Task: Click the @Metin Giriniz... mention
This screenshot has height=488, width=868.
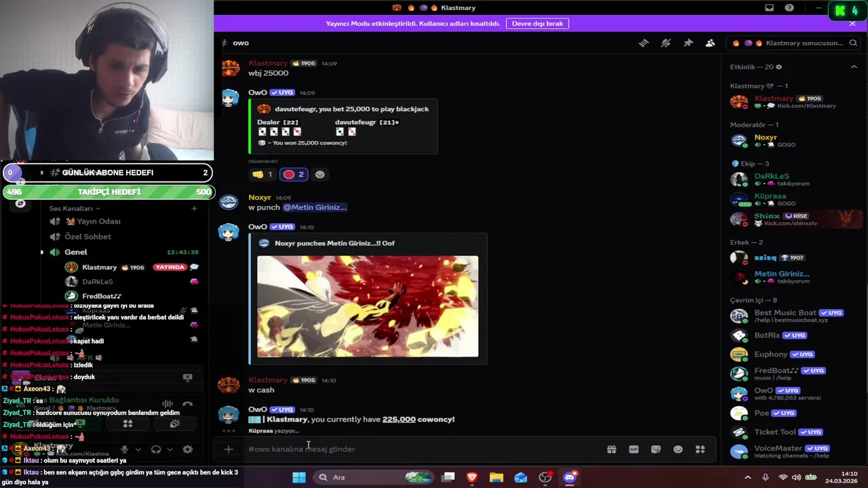Action: tap(315, 207)
